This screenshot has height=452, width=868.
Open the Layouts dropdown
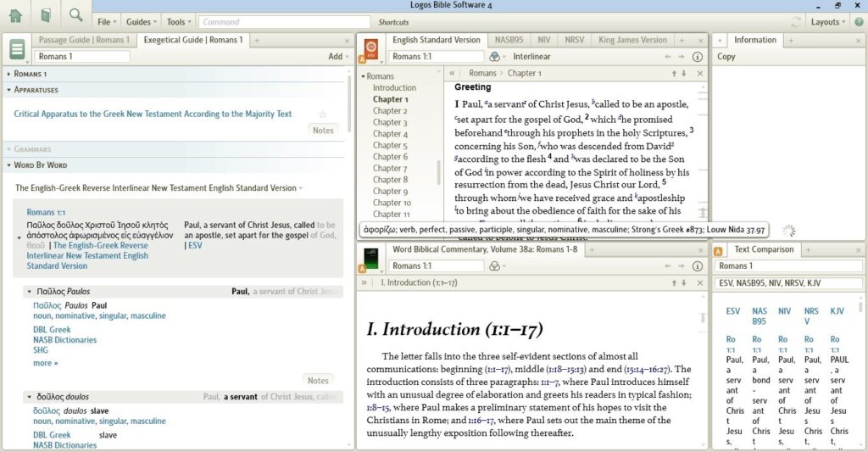point(828,21)
